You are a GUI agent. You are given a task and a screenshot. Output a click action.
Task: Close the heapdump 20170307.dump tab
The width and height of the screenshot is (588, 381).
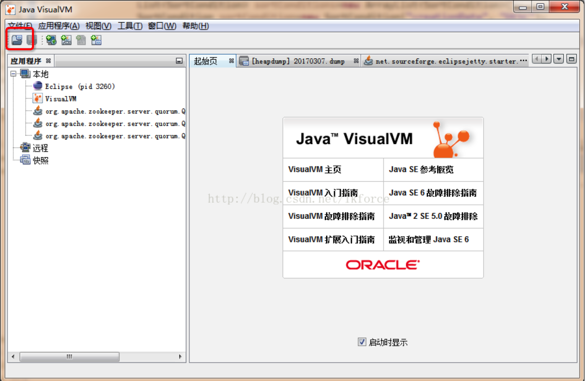tap(356, 61)
